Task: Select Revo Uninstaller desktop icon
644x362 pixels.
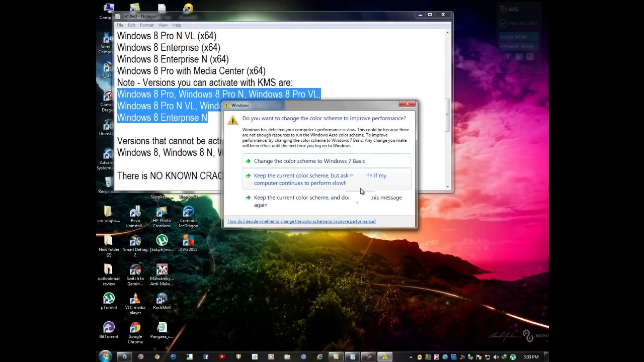Action: (x=135, y=217)
